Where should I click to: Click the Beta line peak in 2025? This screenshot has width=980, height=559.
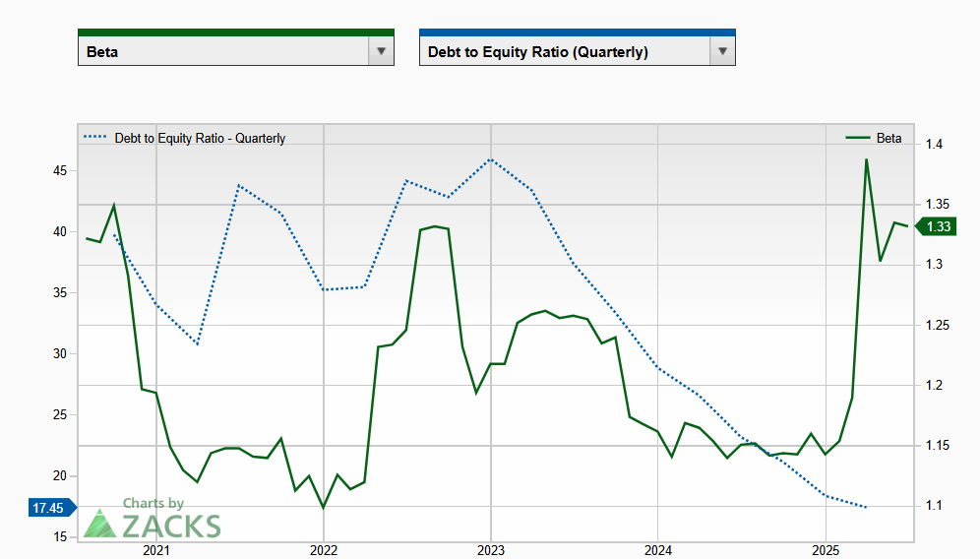[866, 159]
